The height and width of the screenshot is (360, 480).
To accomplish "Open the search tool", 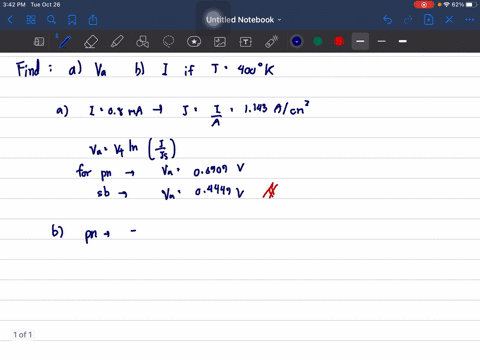I will 51,20.
